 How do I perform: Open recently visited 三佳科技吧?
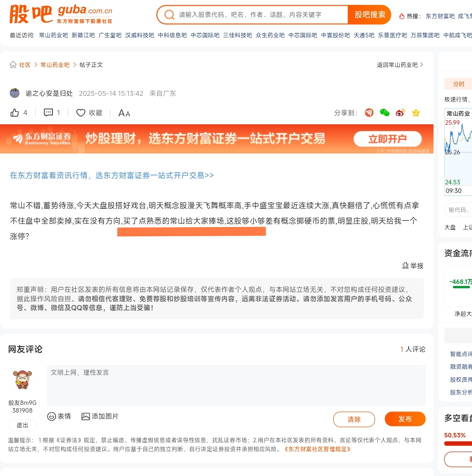coord(238,35)
